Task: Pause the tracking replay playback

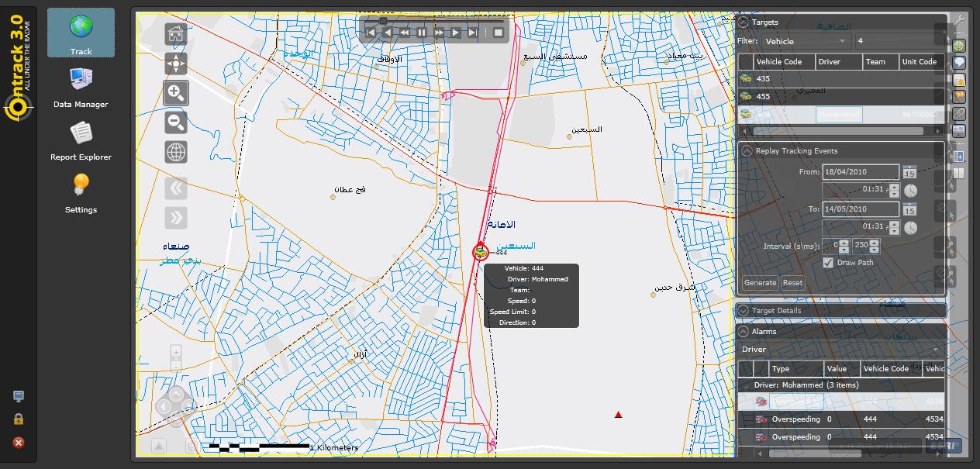Action: (421, 33)
